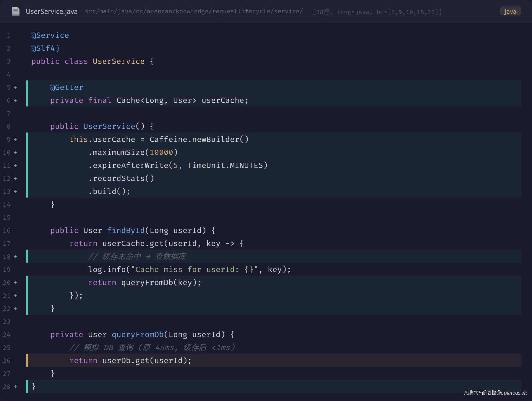Click the UserService class name on line 3

(119, 62)
